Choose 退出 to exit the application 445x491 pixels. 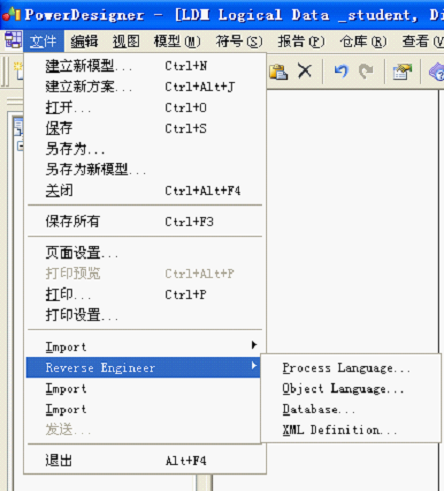point(145,461)
